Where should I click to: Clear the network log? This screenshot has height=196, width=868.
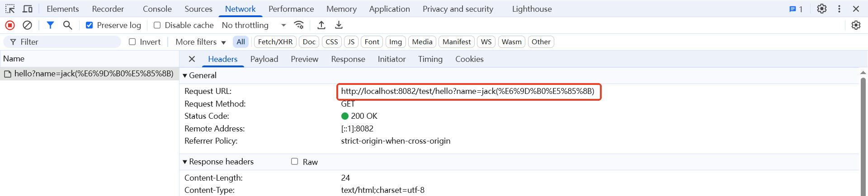(27, 25)
